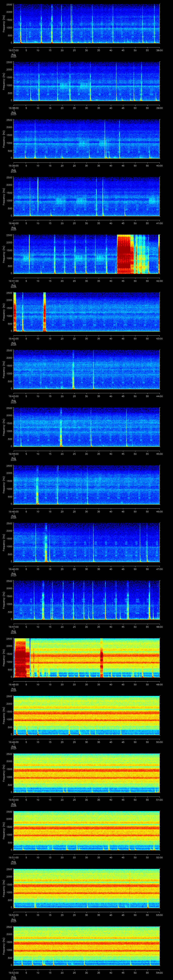Click the spectrogram panel starting at 19:47:00
The width and height of the screenshot is (173, 980).
point(86,600)
